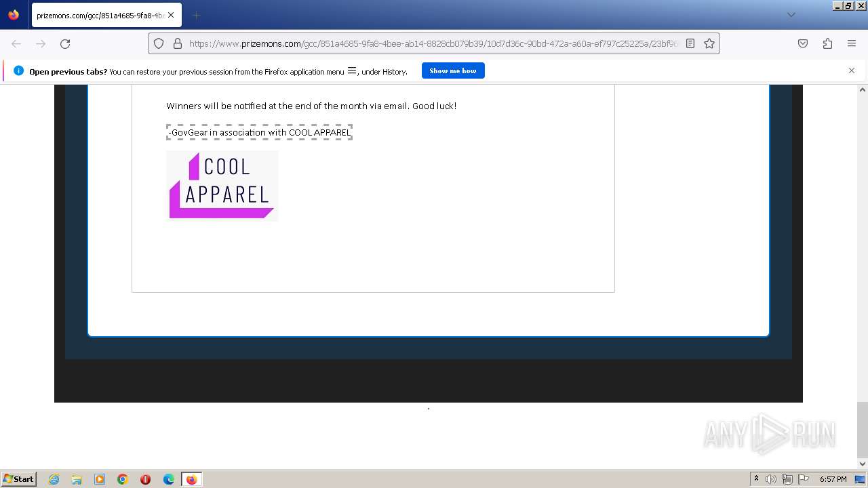Open Save to Pocket
Screen dimensions: 868x488
[x=803, y=43]
